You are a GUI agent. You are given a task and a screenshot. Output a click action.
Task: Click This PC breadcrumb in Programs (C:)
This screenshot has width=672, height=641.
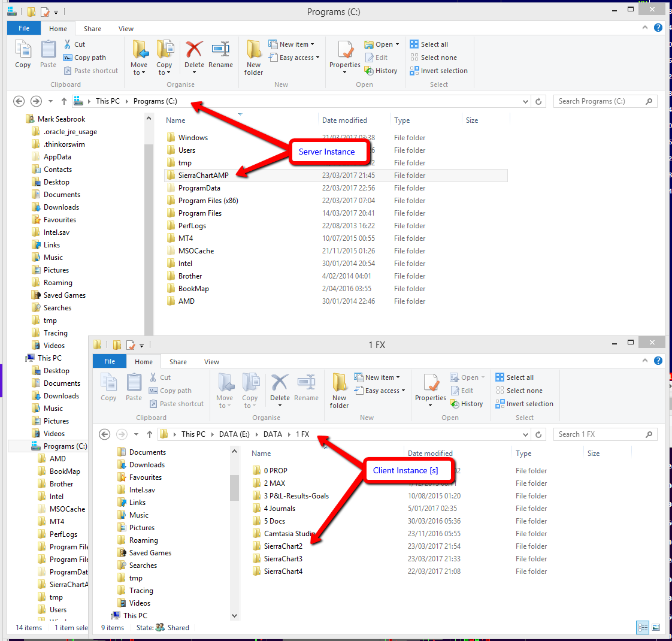(x=108, y=101)
